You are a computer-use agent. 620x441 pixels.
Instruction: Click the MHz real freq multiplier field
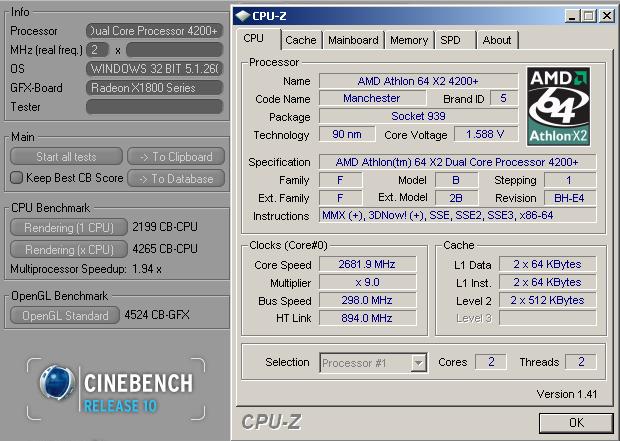(174, 50)
